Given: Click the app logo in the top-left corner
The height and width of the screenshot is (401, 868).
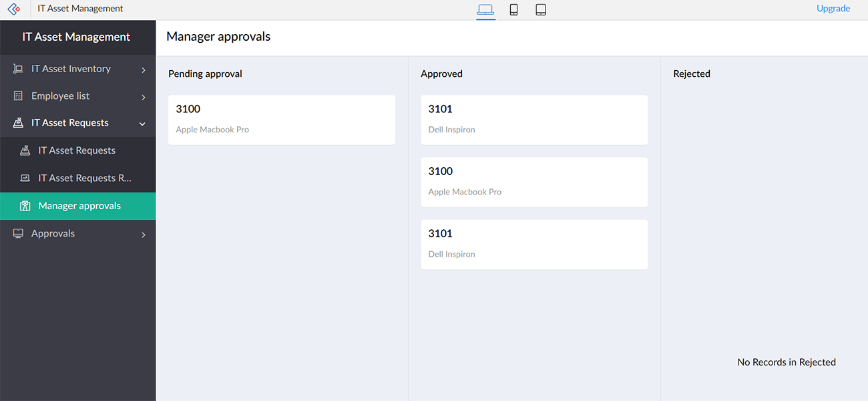Looking at the screenshot, I should (14, 9).
